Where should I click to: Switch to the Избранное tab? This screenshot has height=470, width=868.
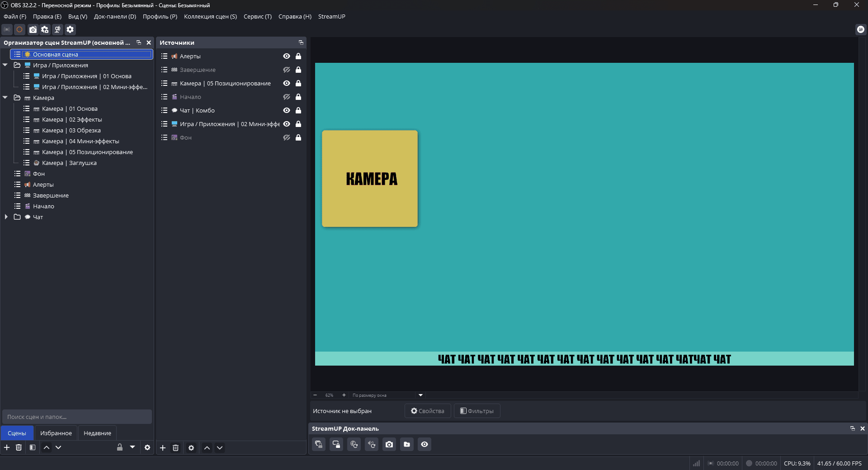[x=56, y=433]
